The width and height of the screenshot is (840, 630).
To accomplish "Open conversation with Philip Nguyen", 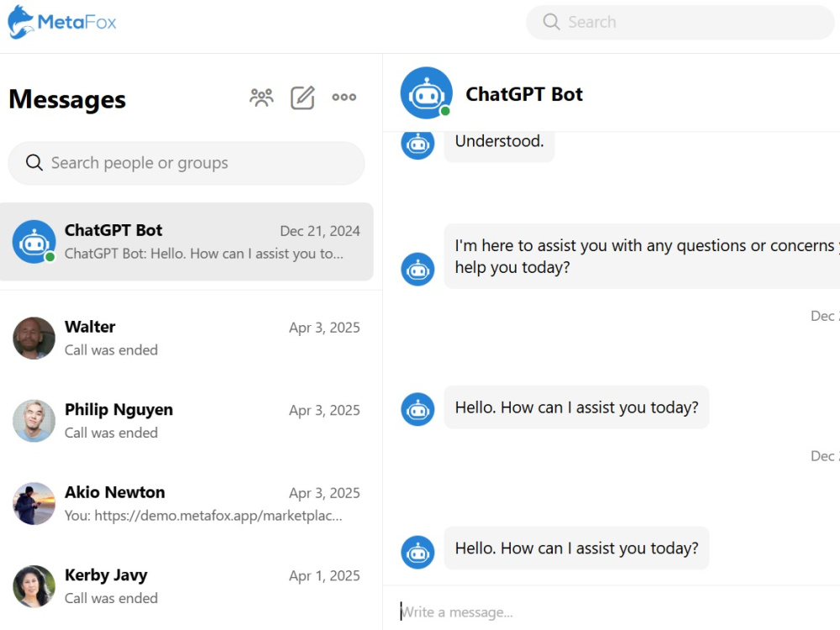I will coord(186,421).
